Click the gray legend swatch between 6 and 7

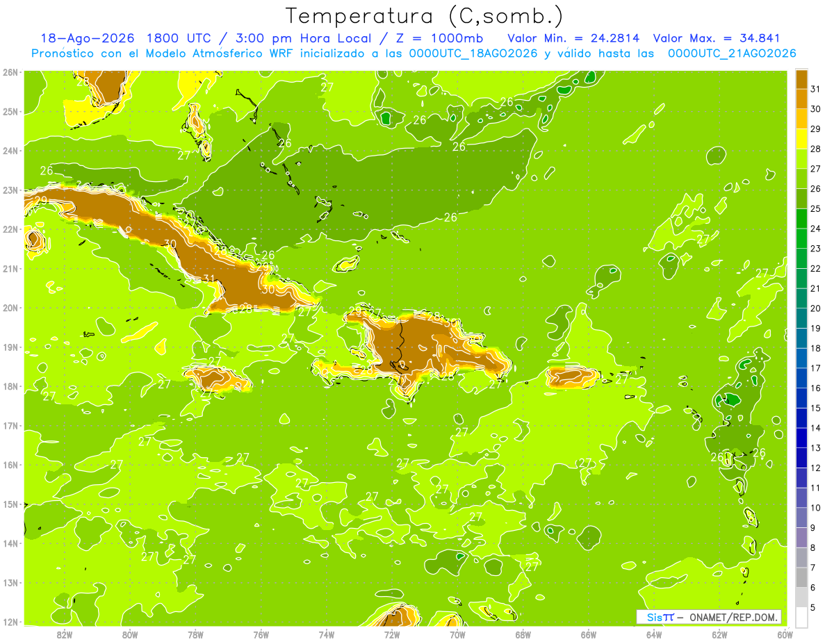(801, 577)
